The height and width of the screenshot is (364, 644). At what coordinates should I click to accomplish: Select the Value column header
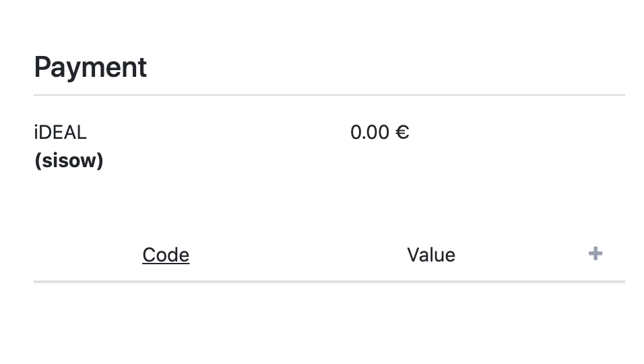(431, 255)
